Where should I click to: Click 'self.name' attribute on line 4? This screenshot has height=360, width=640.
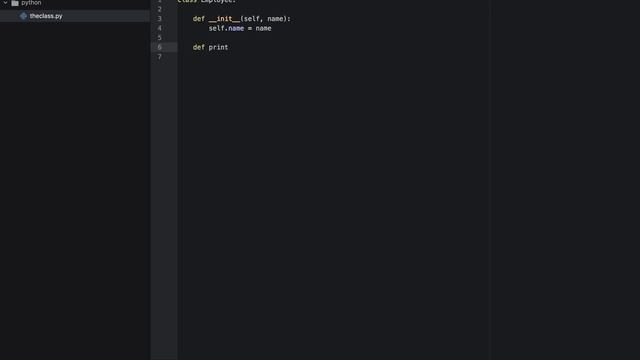[x=226, y=28]
